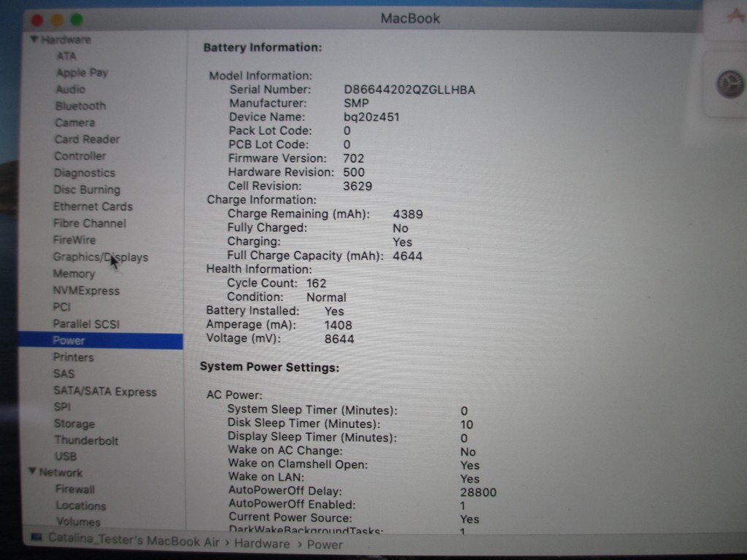Click firmware version value 702
This screenshot has height=560, width=747.
354,158
